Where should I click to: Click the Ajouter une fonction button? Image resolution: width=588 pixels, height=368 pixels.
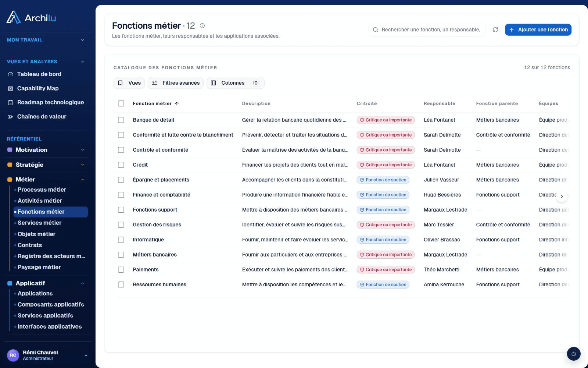[x=538, y=30]
